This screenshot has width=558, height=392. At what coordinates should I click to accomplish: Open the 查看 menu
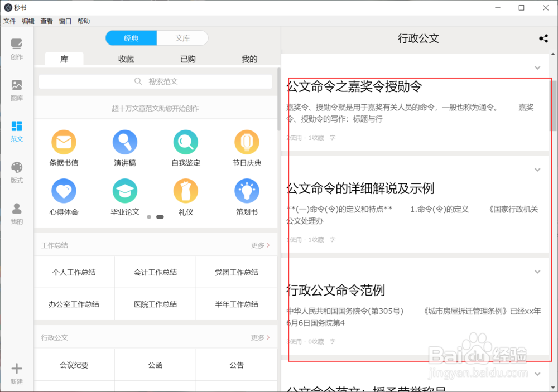(x=46, y=21)
